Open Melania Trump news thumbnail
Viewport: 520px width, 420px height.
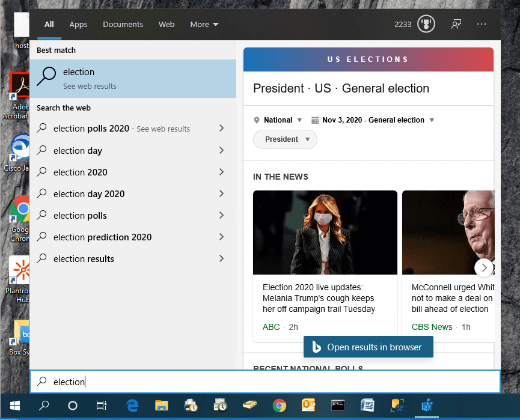pos(325,233)
